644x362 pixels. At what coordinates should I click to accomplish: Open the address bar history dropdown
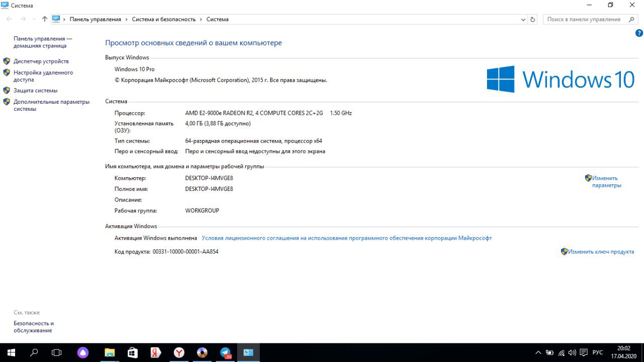click(x=523, y=19)
